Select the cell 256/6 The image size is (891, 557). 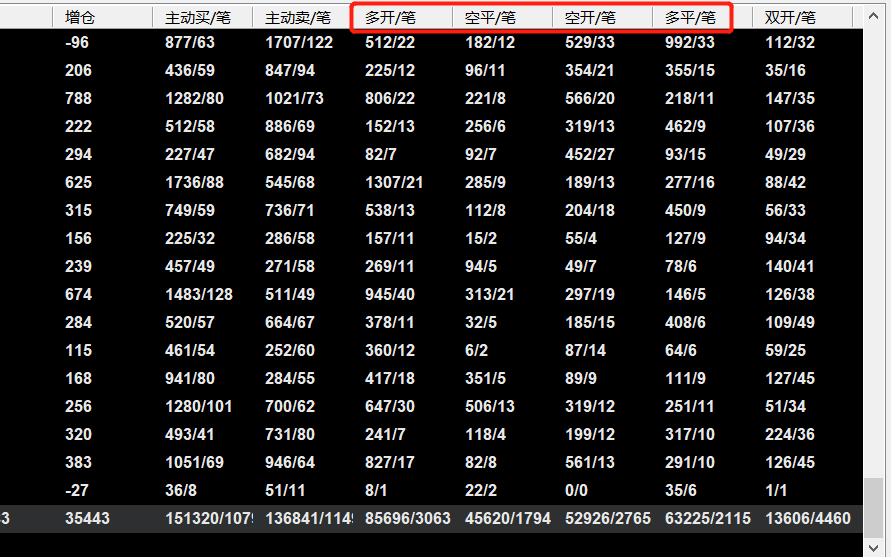[x=485, y=126]
